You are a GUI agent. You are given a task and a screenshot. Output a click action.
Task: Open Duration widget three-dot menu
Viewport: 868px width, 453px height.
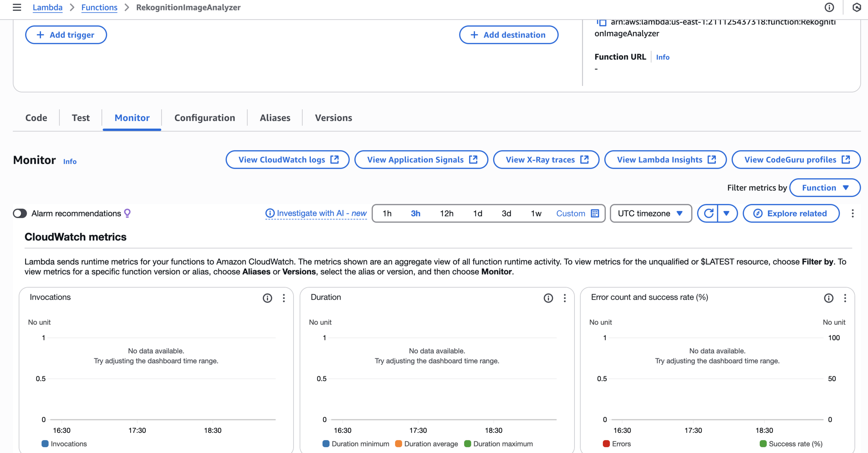(565, 298)
